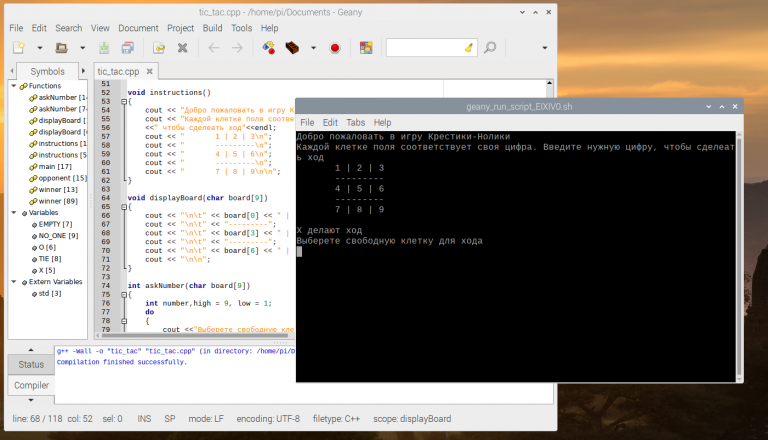Select winner [89] function symbol
Viewport: 768px width, 440px height.
58,201
